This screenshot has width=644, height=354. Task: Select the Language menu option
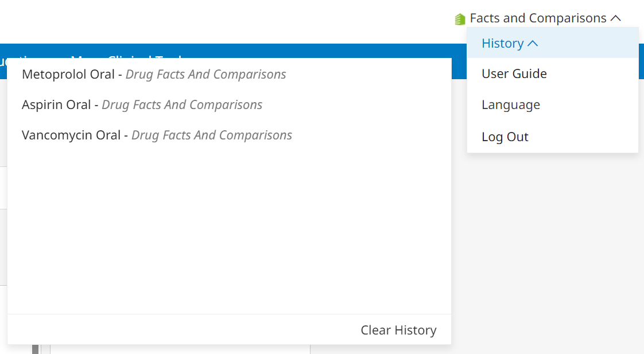[x=510, y=105]
